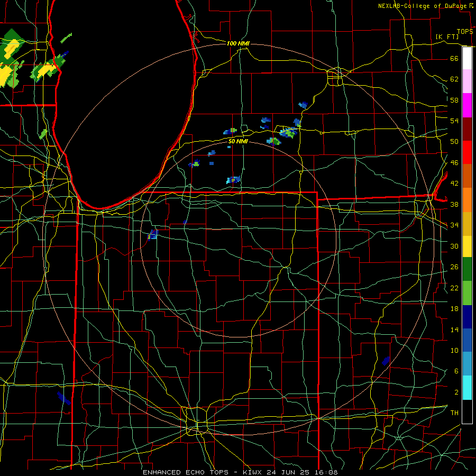Click the "TOPS" legend title
Screen dimensions: 476x476
coord(465,31)
